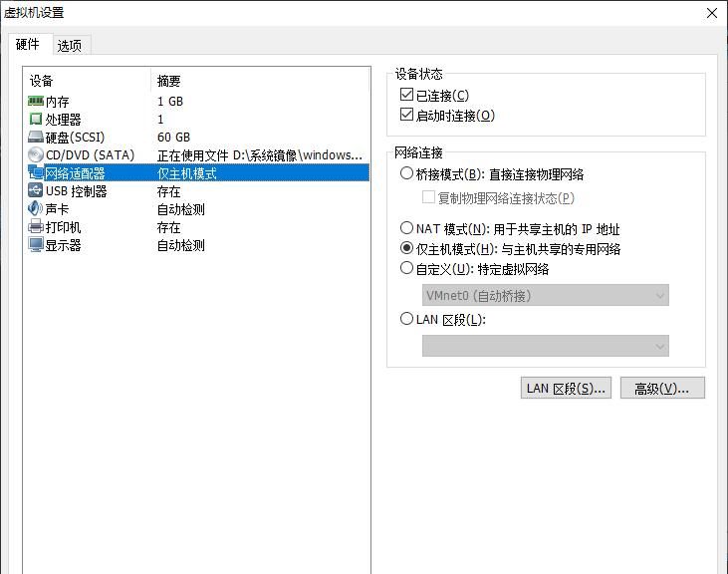Open the empty LAN segment dropdown
This screenshot has width=728, height=574.
coord(546,346)
